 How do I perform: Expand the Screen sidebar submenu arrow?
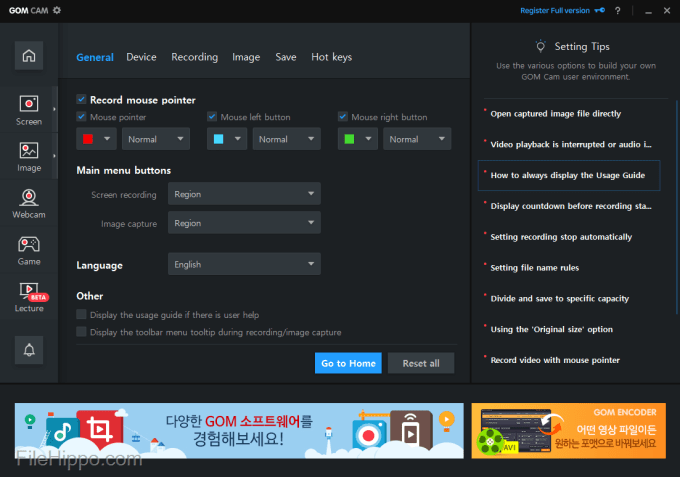[54, 109]
